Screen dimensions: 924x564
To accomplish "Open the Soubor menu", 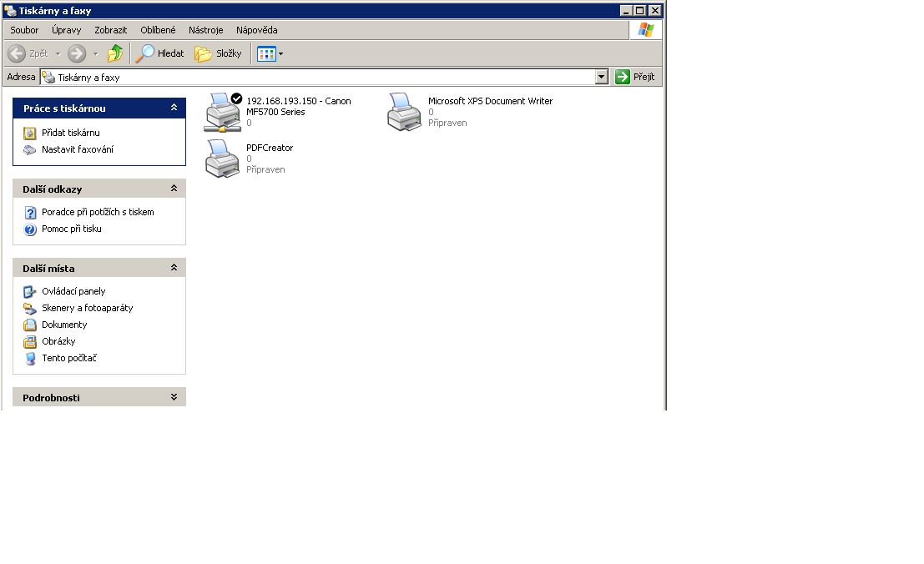I will coord(24,30).
